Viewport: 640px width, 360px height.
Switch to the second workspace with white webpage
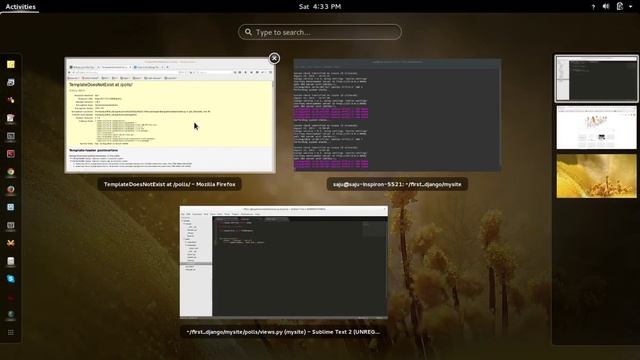point(596,127)
